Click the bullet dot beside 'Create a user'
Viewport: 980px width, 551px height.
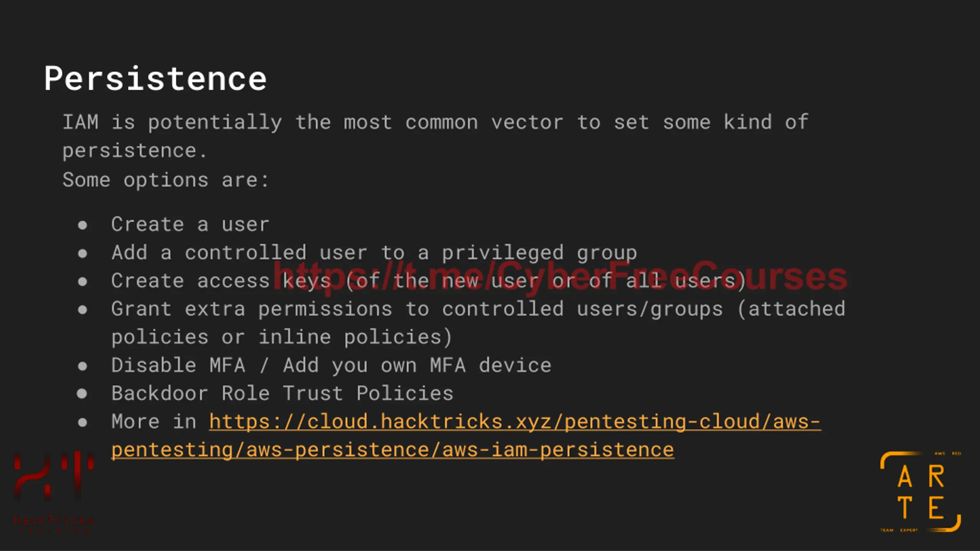[x=82, y=225]
